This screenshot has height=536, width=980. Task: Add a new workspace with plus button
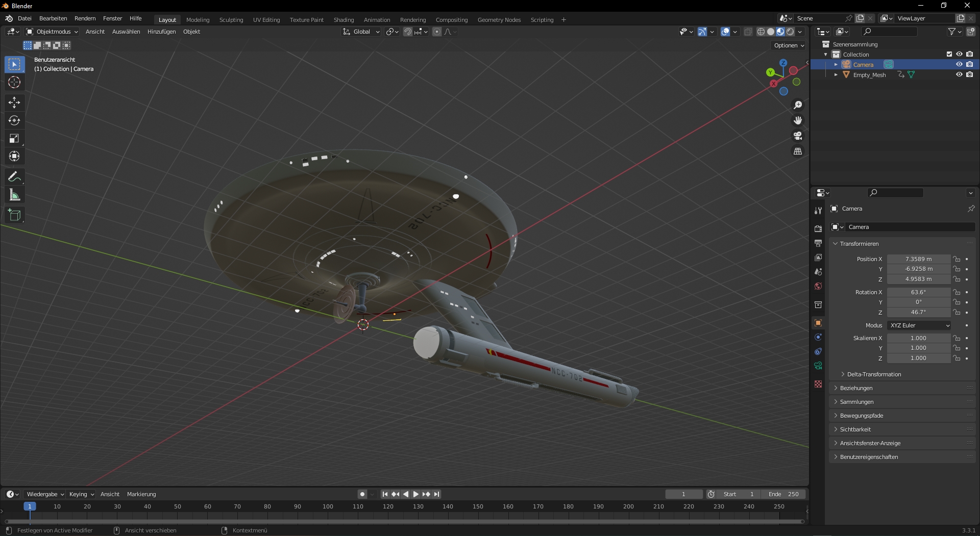coord(563,20)
